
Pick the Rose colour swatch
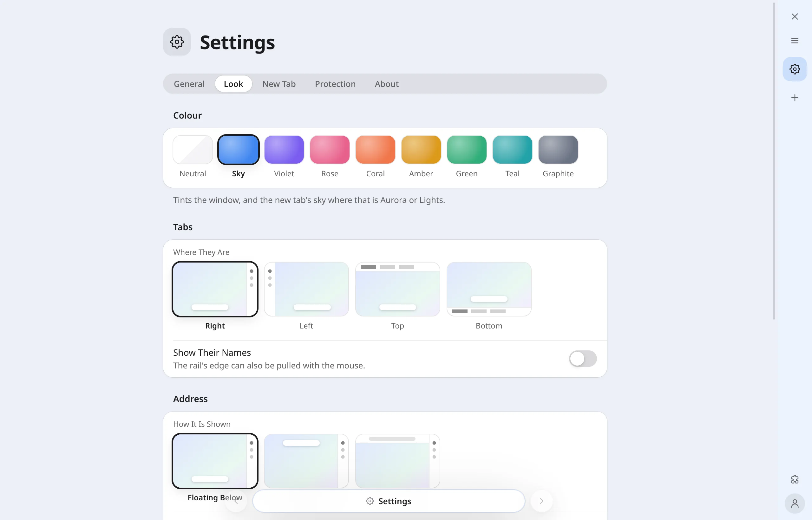[330, 150]
